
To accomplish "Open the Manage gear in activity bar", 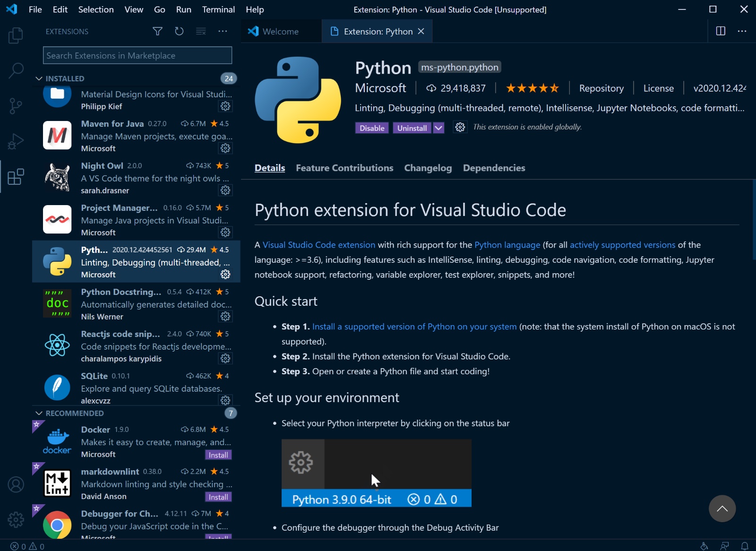I will (x=16, y=520).
